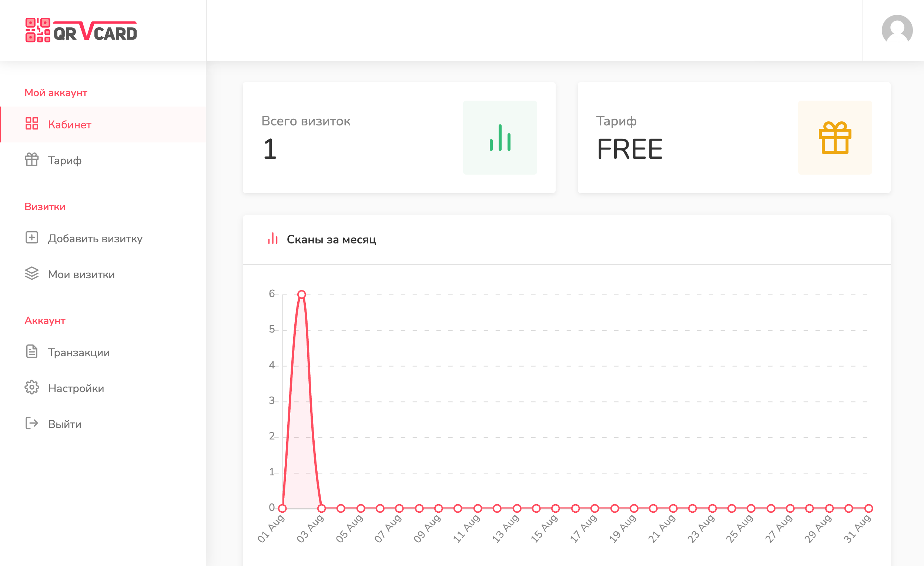Click the gear icon for Настройки
Image resolution: width=924 pixels, height=566 pixels.
[32, 388]
